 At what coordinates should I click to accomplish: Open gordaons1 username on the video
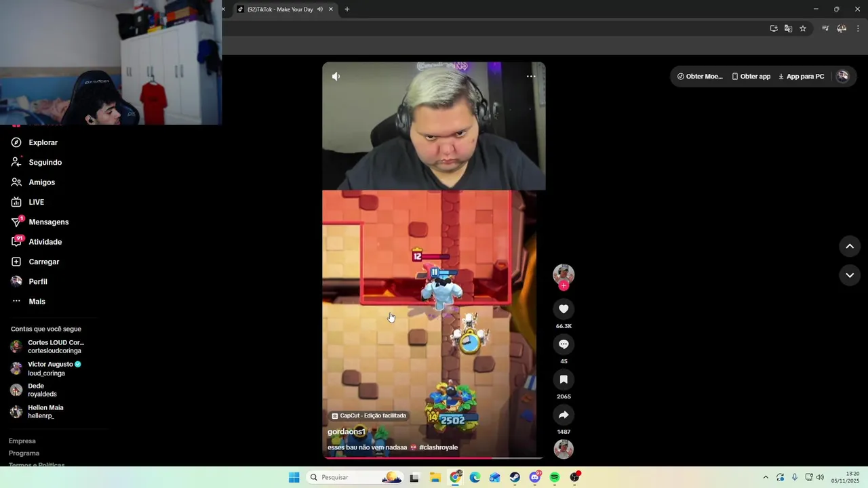(347, 432)
